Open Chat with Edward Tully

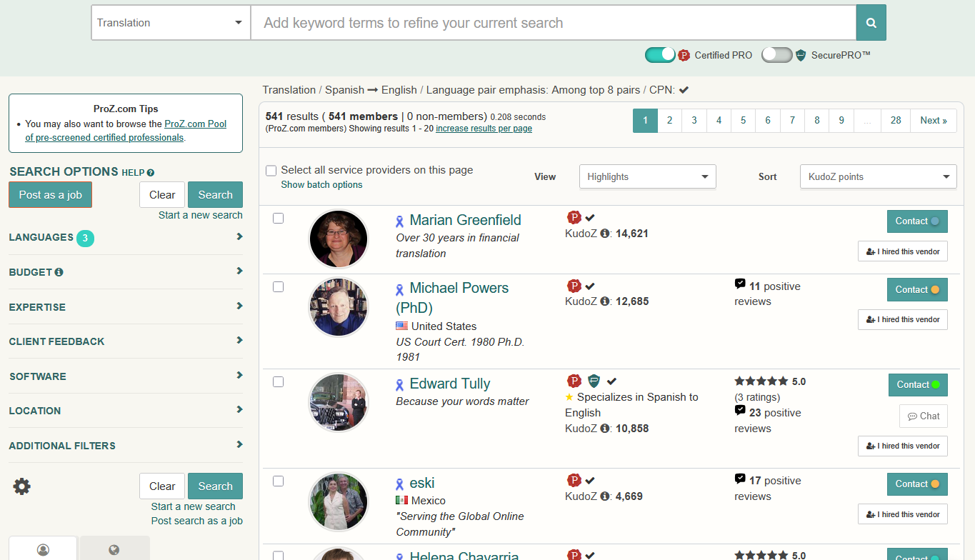click(924, 416)
